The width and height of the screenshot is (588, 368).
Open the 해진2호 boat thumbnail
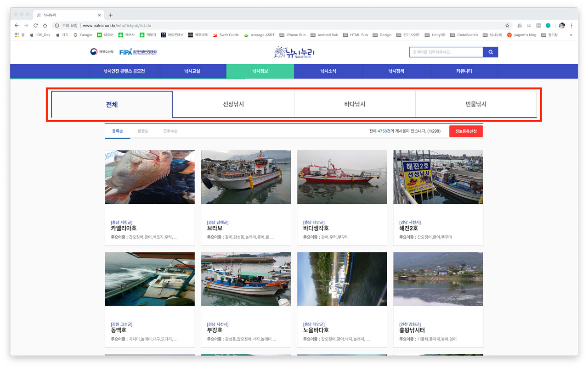(438, 177)
